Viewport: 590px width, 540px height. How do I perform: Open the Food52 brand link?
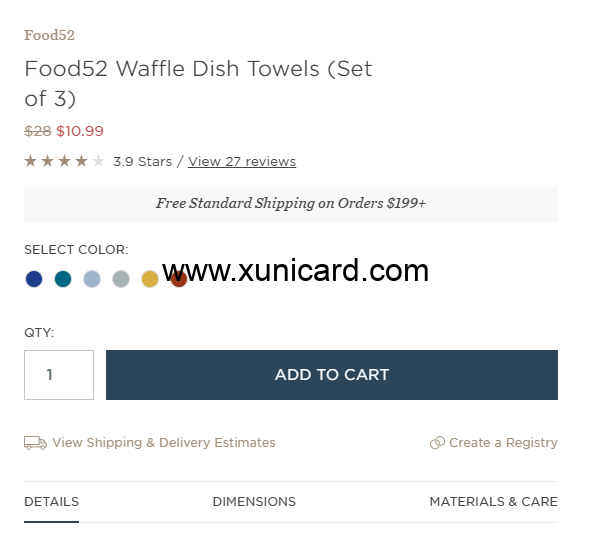point(49,35)
